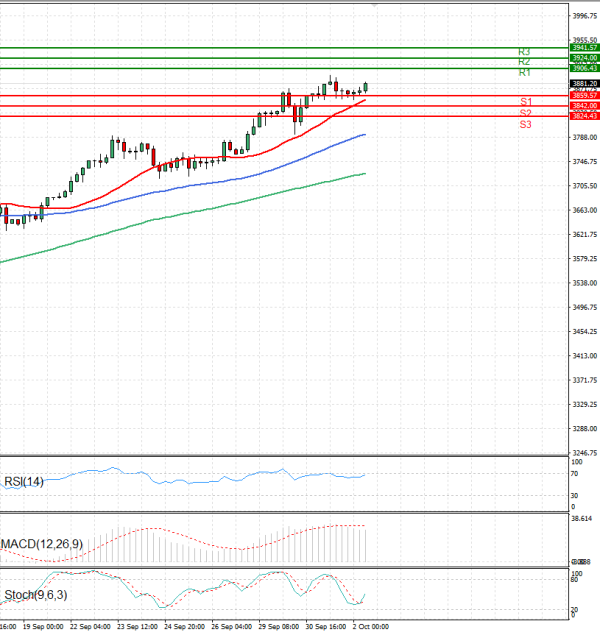Select the R1 resistance label
This screenshot has height=635, width=600.
(x=524, y=73)
